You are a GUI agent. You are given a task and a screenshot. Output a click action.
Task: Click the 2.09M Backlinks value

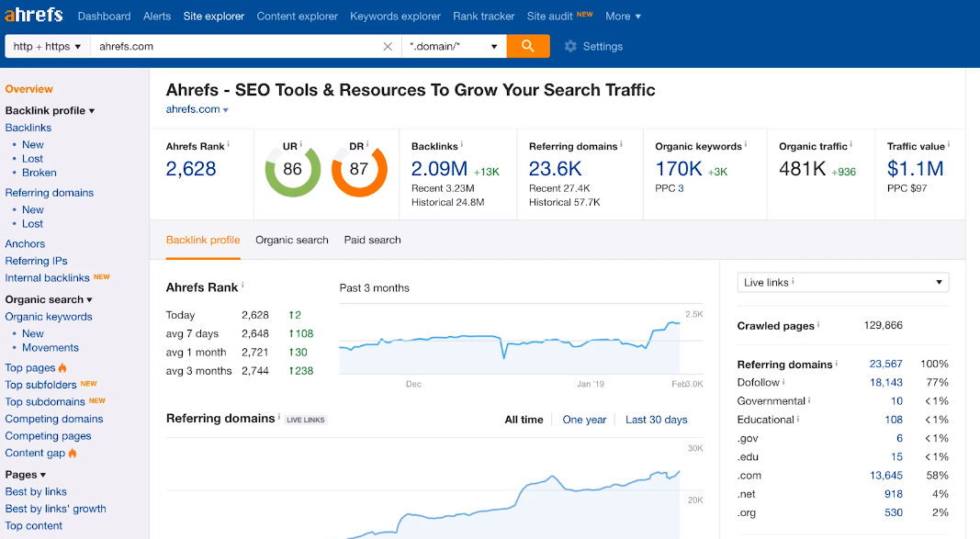pyautogui.click(x=439, y=169)
